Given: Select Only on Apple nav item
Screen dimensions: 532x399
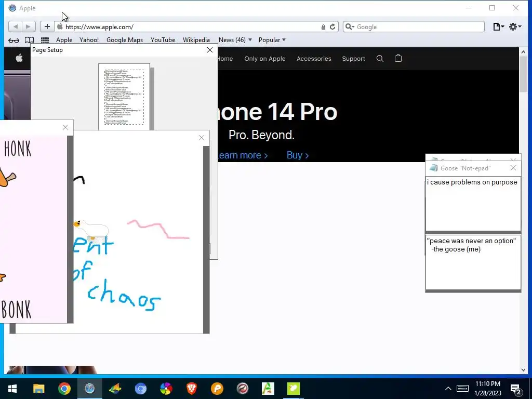Looking at the screenshot, I should [264, 58].
